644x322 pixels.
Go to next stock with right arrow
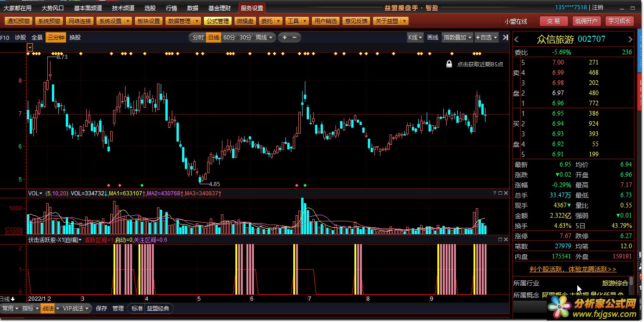tap(630, 39)
